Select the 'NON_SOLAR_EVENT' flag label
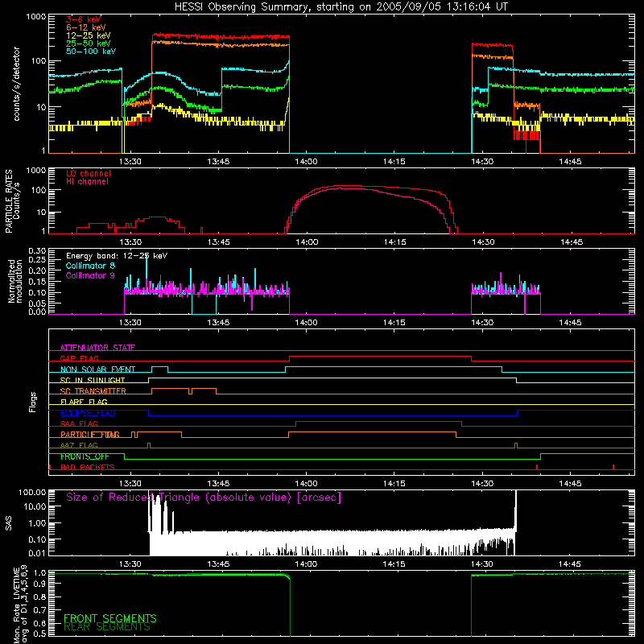The width and height of the screenshot is (644, 644). point(97,369)
